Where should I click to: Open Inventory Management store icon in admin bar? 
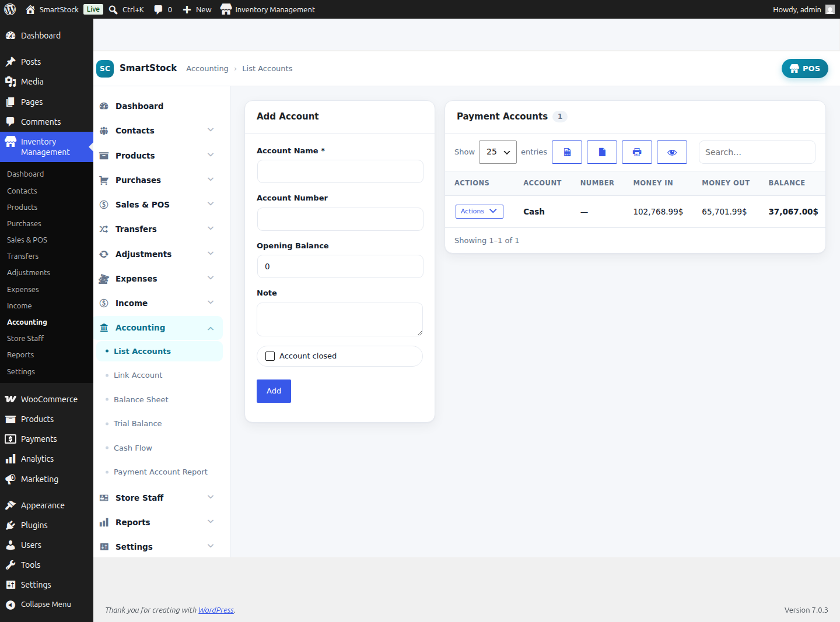click(x=226, y=9)
